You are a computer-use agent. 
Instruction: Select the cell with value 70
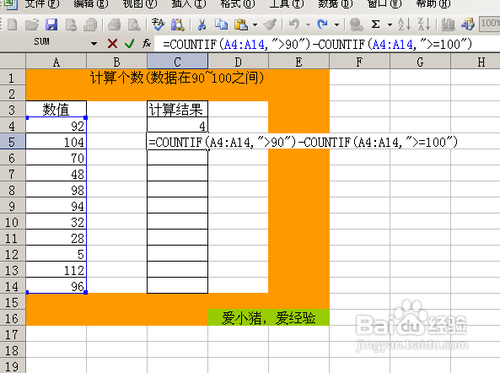click(56, 158)
